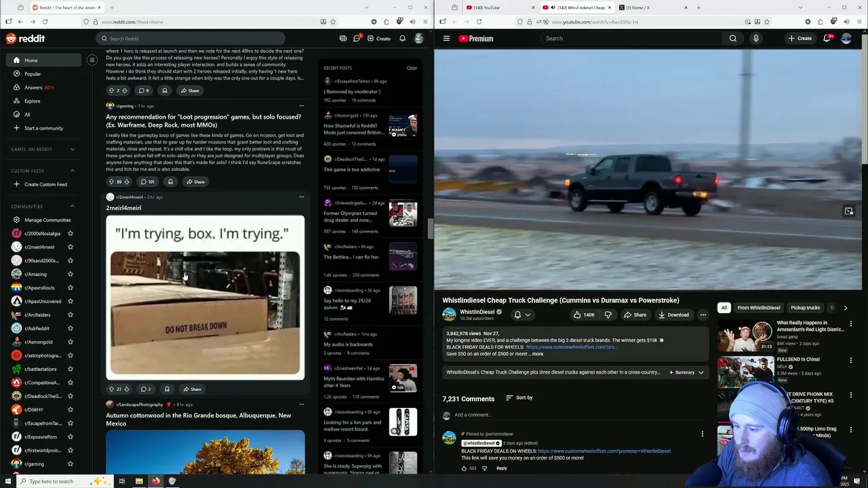This screenshot has width=868, height=488.
Task: Open Reddit notifications bell
Action: 402,39
